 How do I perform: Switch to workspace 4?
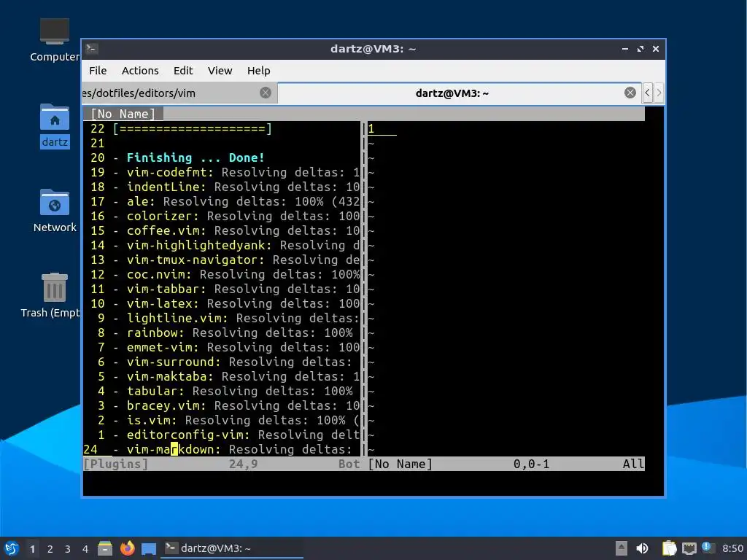[x=85, y=549]
